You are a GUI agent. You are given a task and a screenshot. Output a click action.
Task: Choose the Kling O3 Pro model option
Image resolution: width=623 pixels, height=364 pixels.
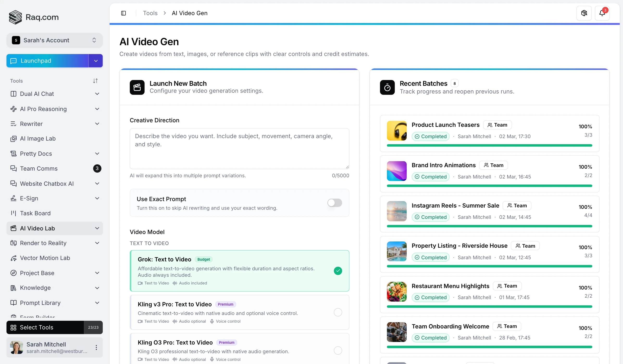(338, 350)
